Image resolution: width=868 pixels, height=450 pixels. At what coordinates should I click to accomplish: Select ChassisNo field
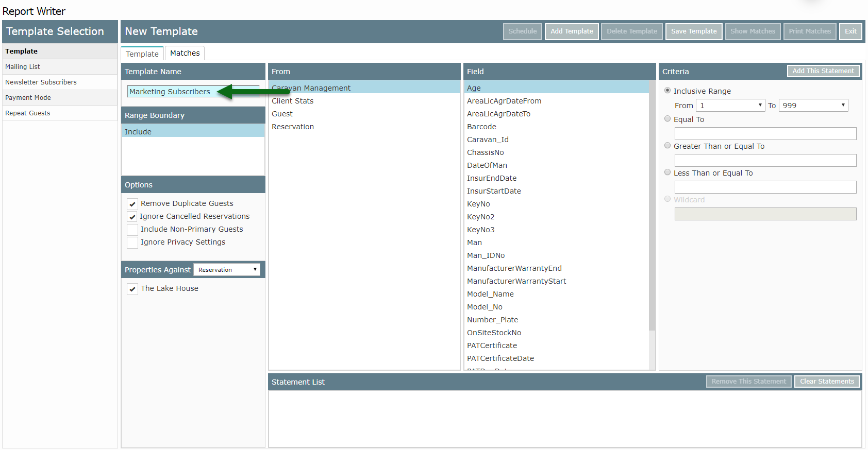click(556, 152)
